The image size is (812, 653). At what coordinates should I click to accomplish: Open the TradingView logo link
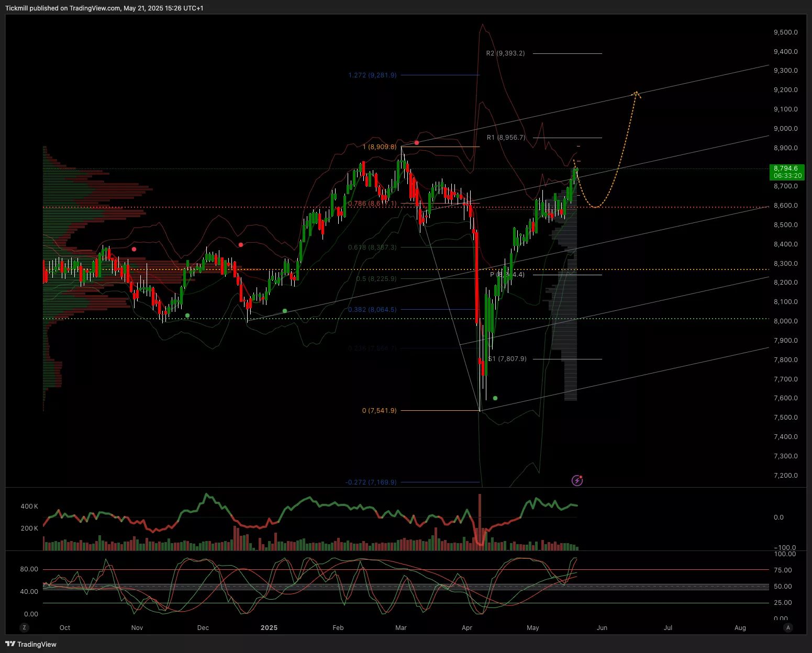[31, 644]
